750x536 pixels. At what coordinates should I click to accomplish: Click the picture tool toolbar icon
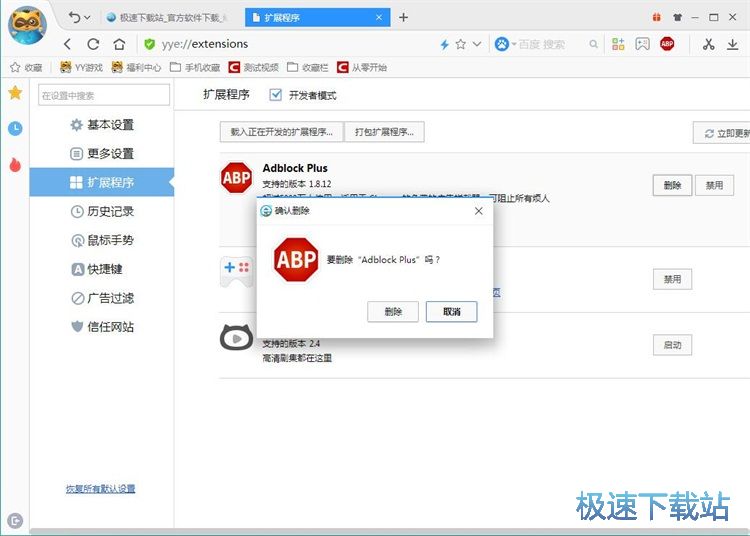(x=642, y=44)
